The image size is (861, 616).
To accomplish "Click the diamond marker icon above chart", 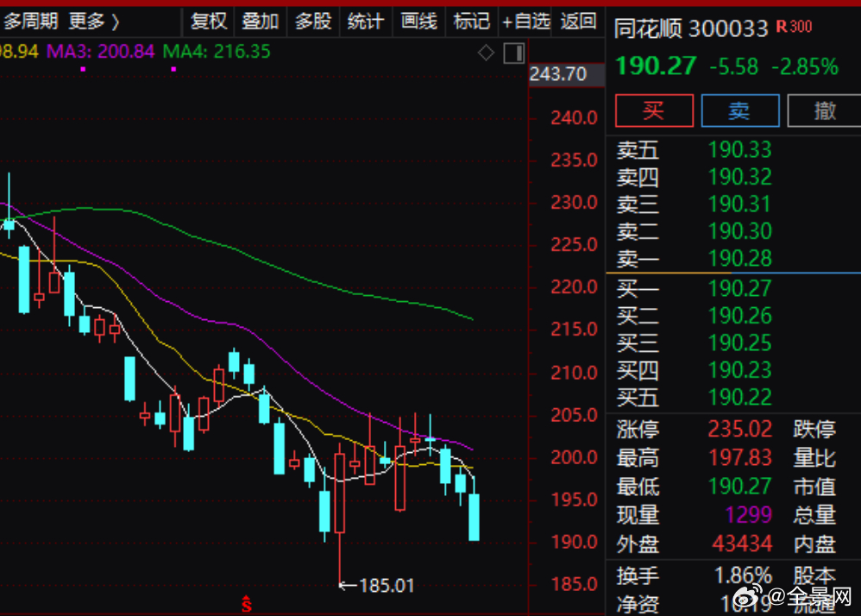I will (486, 53).
